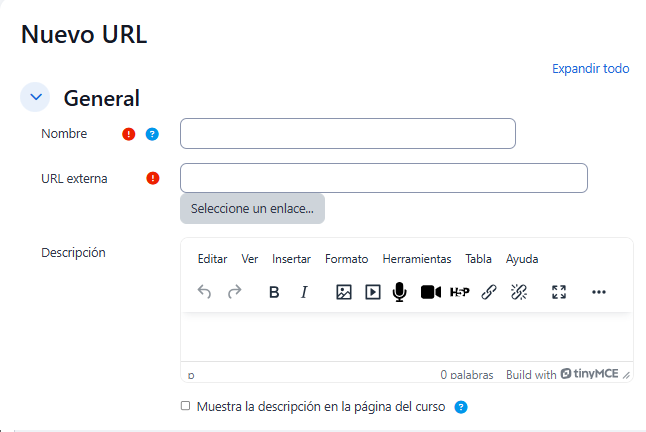Open the Formato menu in editor
The image size is (646, 432).
click(x=346, y=259)
